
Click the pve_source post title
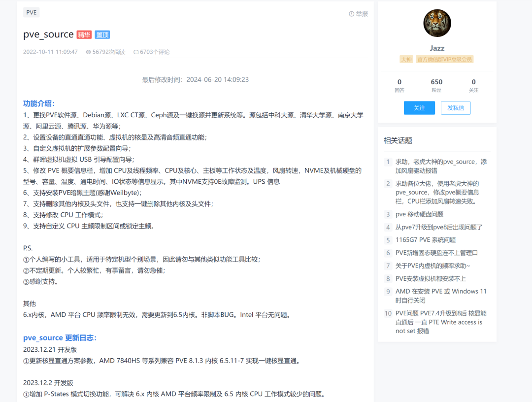point(48,34)
